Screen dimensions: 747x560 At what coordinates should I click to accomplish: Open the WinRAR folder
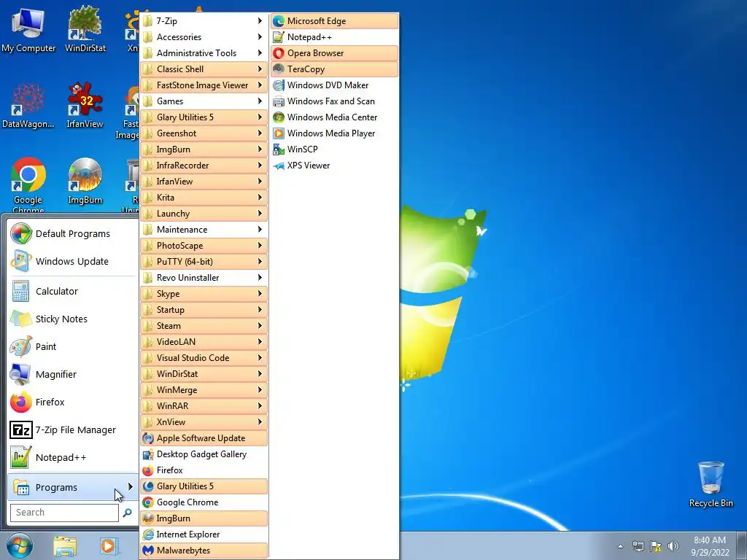tap(204, 405)
